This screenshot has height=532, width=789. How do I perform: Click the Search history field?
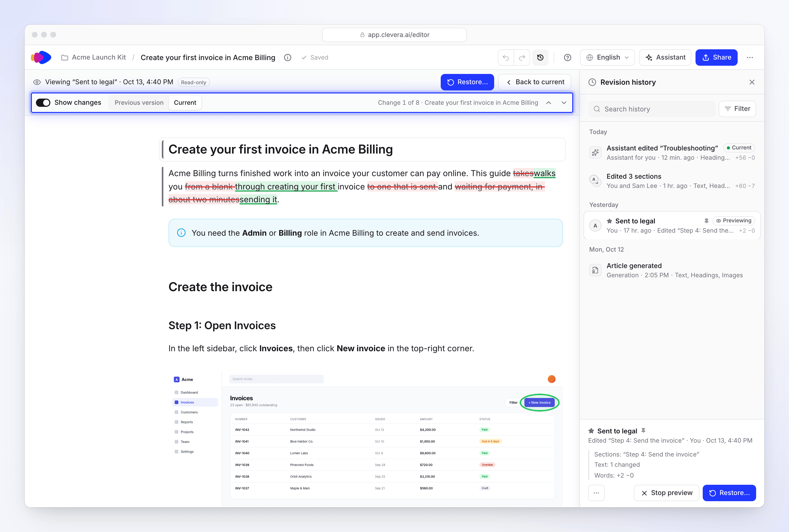coord(652,109)
